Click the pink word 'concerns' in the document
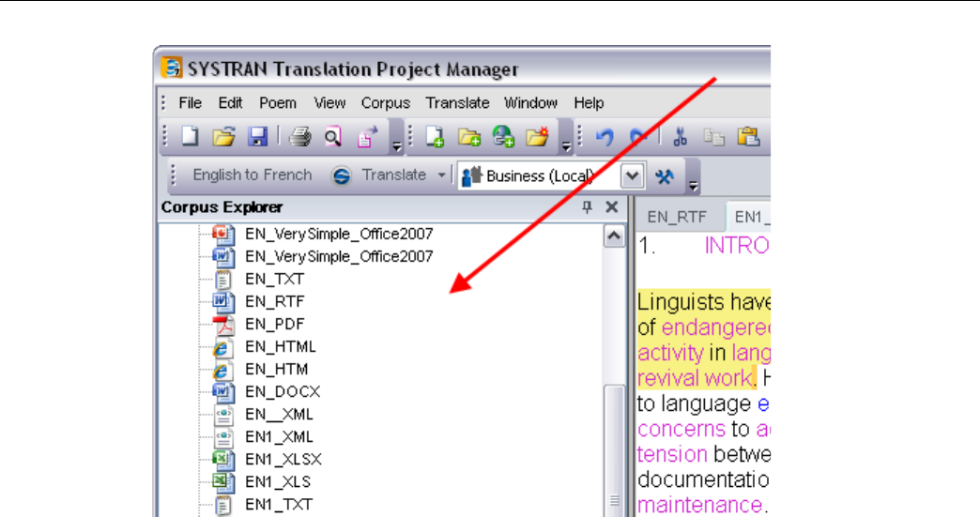Viewport: 980px width, 517px height. (681, 429)
